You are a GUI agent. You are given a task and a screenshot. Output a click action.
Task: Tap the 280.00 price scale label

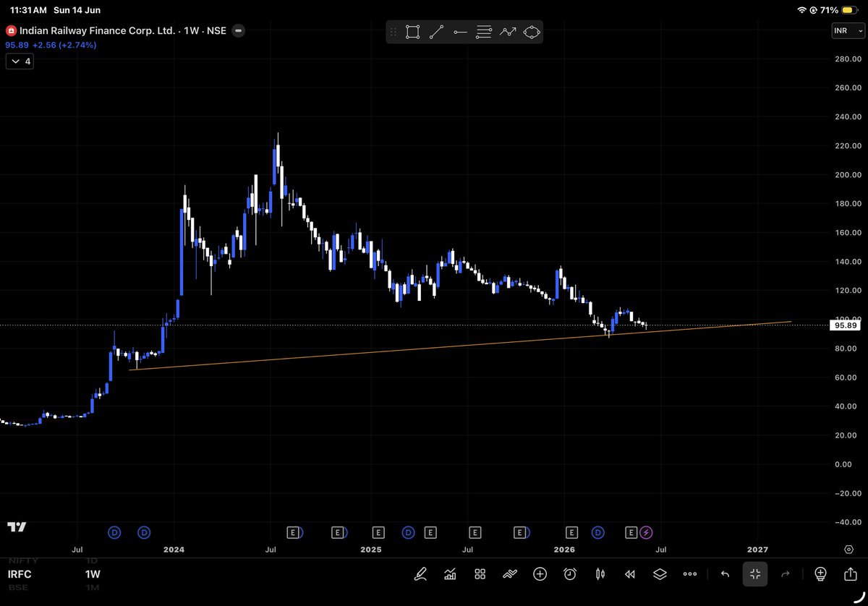pos(847,59)
